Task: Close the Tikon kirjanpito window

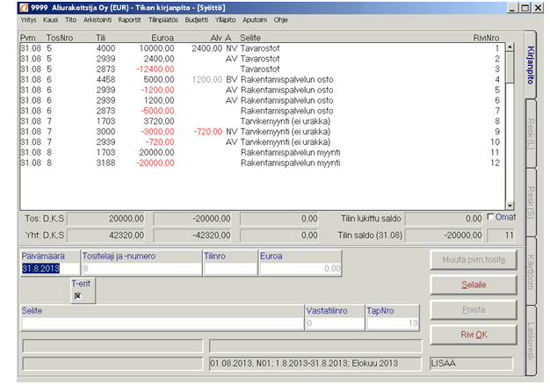Action: tap(538, 8)
